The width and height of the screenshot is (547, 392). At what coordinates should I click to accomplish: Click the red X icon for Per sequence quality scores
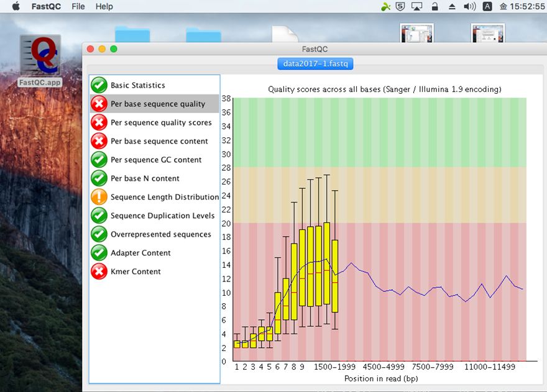click(x=99, y=122)
